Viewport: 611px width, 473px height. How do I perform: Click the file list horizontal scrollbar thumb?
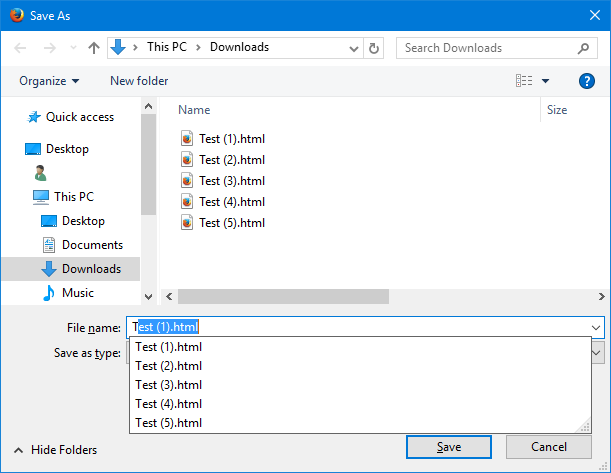click(283, 297)
